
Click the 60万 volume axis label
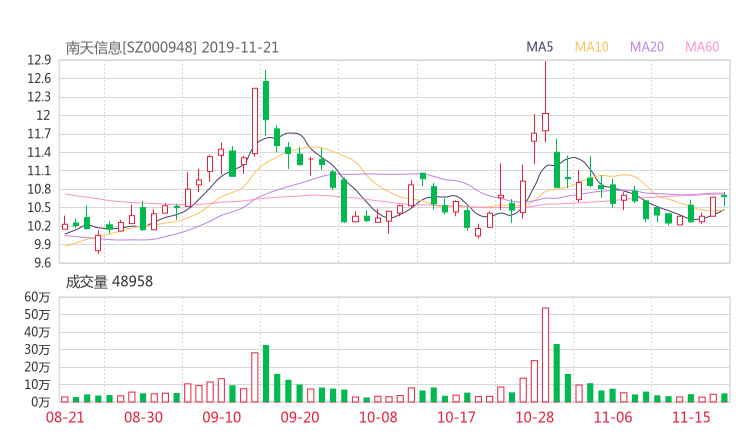[x=37, y=297]
